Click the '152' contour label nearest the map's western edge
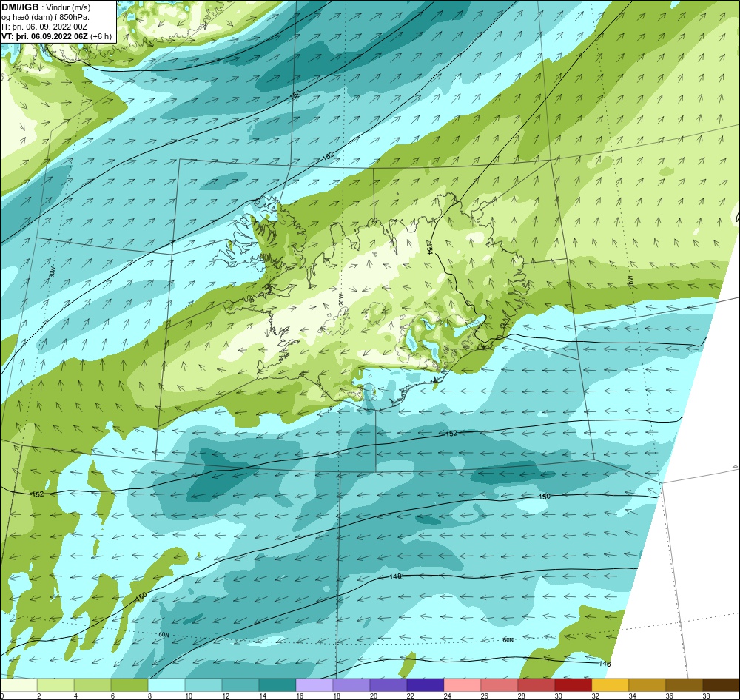This screenshot has height=700, width=740. 38,494
